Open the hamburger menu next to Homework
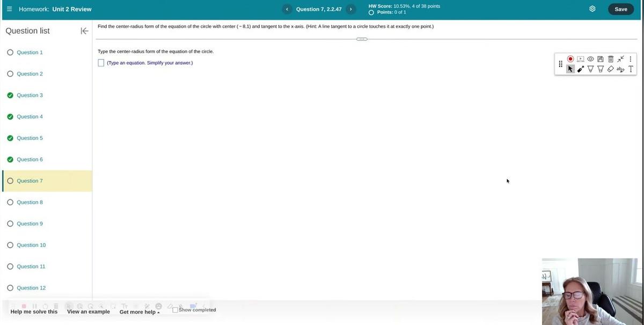Viewport: 644px width, 325px height. click(9, 9)
